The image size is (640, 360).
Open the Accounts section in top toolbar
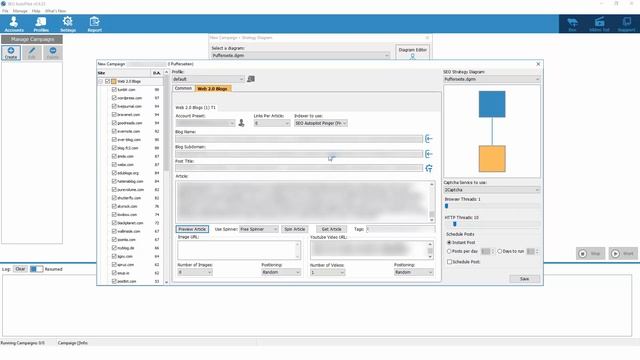coord(14,24)
